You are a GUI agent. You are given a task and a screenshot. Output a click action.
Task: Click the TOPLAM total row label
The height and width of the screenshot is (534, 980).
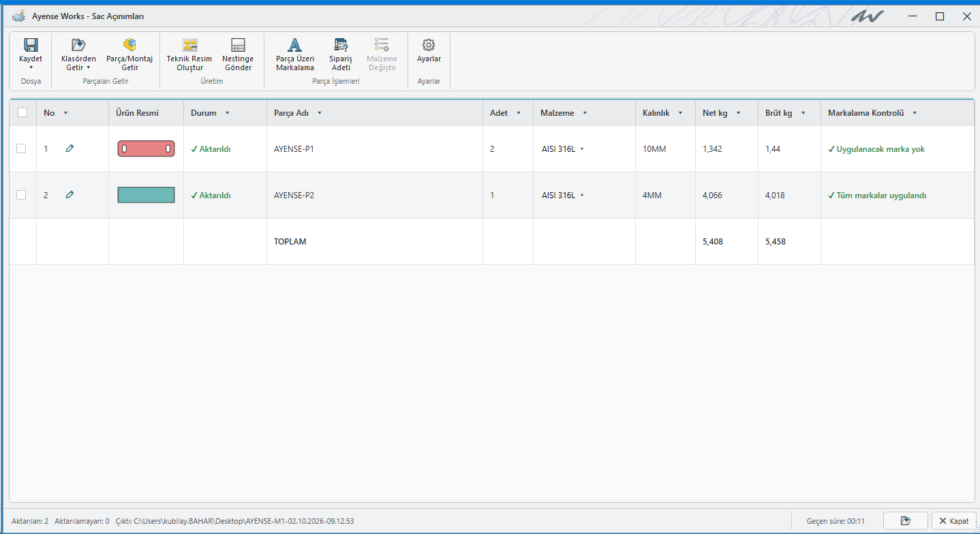click(x=290, y=241)
